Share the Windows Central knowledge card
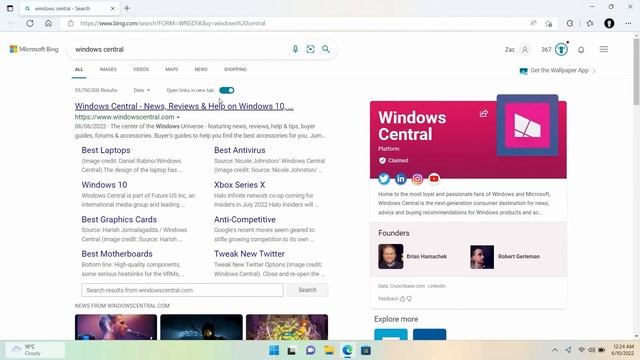This screenshot has height=360, width=640. point(484,113)
